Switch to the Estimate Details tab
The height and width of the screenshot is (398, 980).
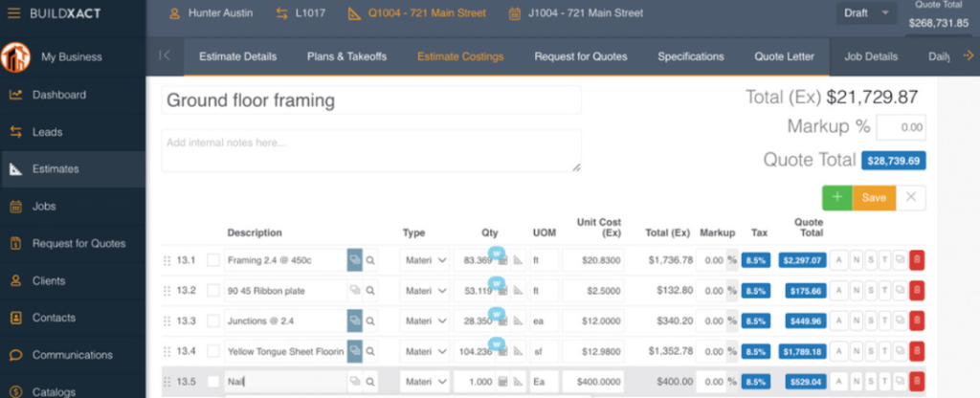237,56
